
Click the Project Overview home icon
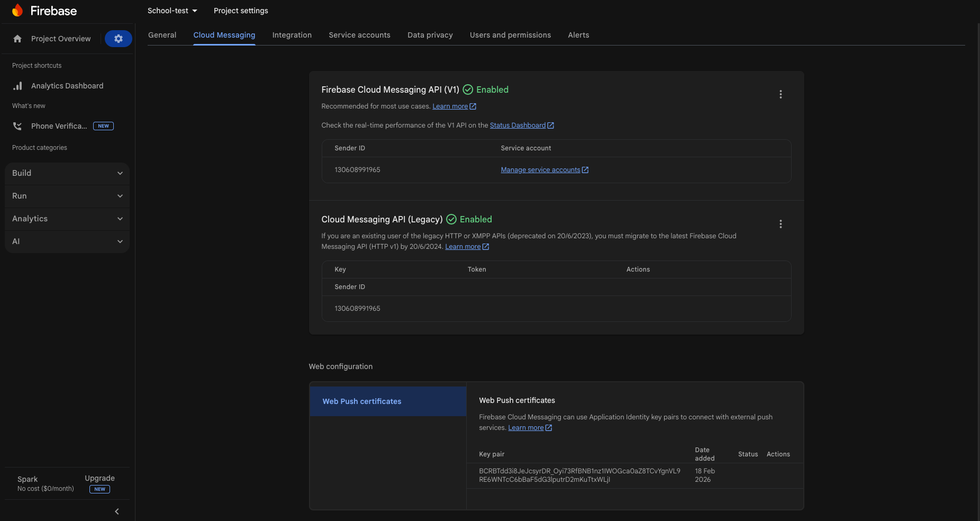[17, 39]
